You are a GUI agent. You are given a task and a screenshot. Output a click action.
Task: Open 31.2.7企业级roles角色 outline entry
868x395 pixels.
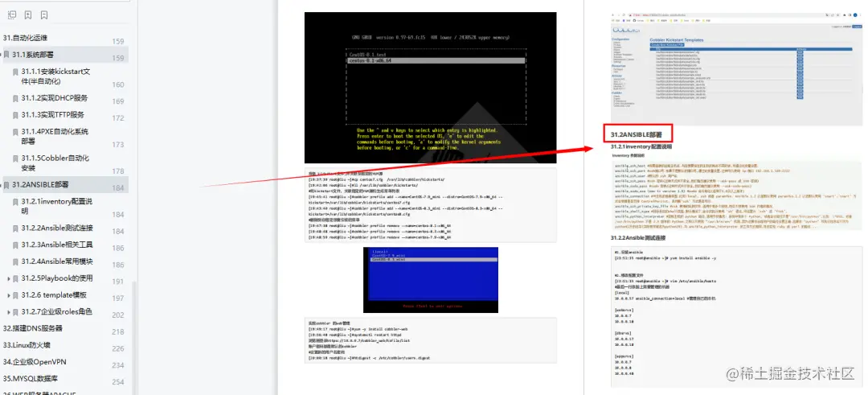coord(57,312)
